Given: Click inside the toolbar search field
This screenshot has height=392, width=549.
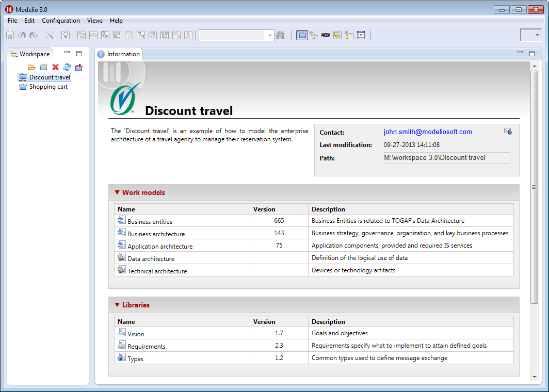Looking at the screenshot, I should [232, 36].
